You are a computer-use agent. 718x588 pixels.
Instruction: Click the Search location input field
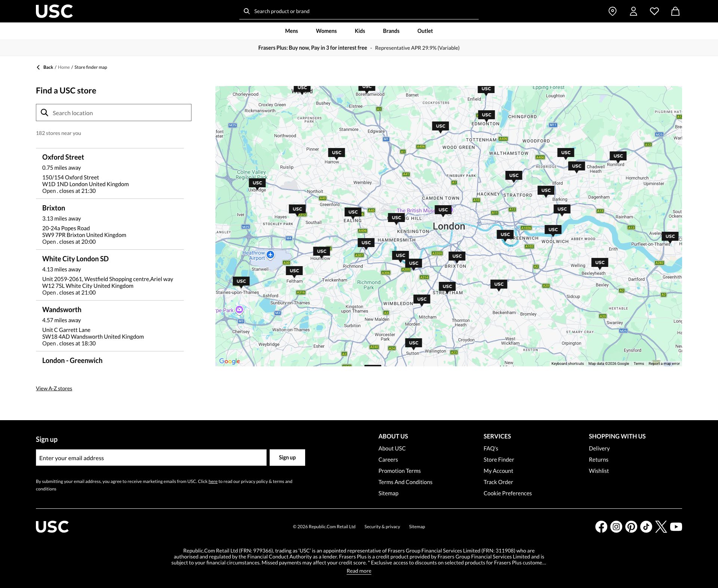(113, 113)
